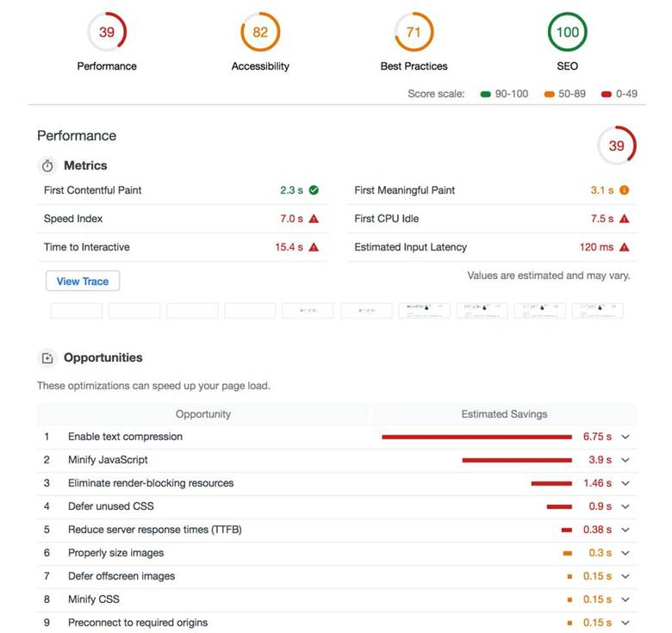Click the 0.3 s image savings value

click(600, 553)
